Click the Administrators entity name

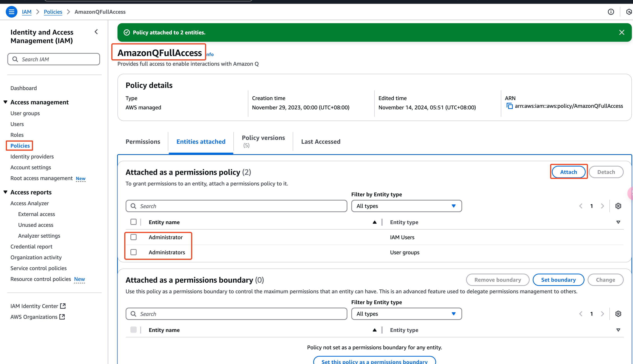[x=167, y=252]
